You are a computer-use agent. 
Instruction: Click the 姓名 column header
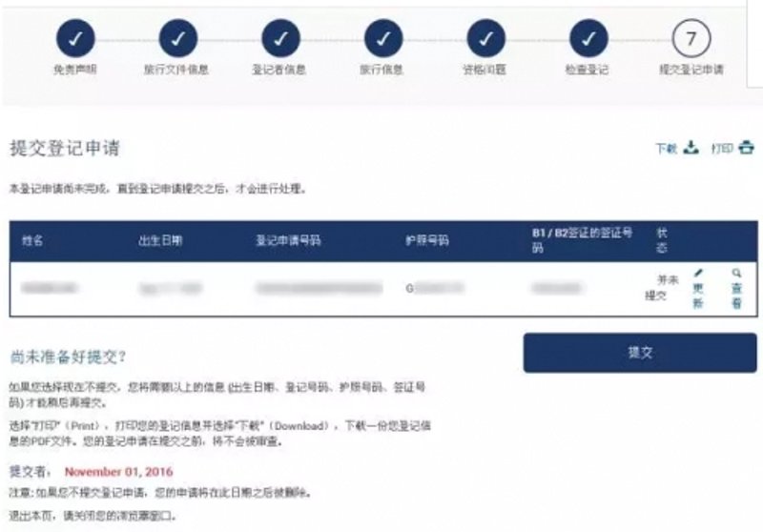pyautogui.click(x=32, y=240)
